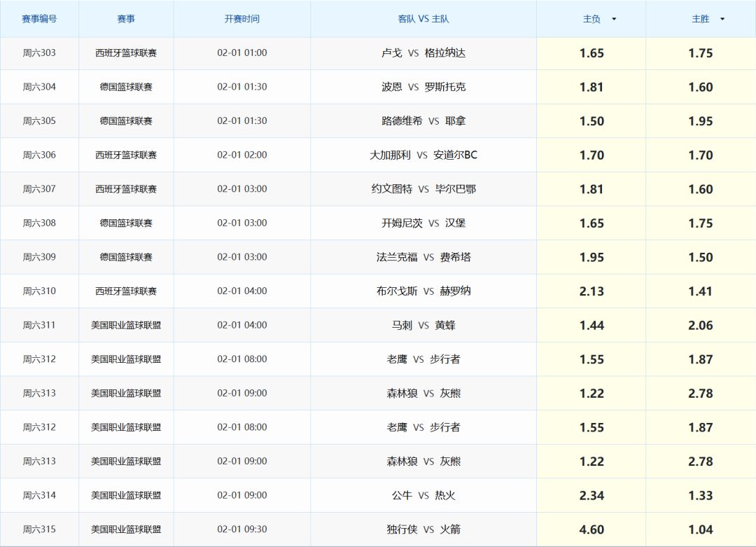Select match ID 周六310
This screenshot has height=547, width=756.
pyautogui.click(x=39, y=291)
